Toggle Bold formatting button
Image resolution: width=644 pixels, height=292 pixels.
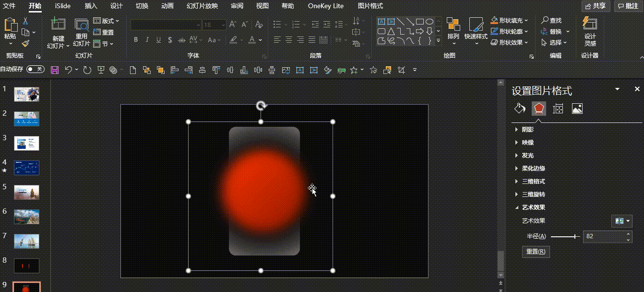(x=136, y=40)
